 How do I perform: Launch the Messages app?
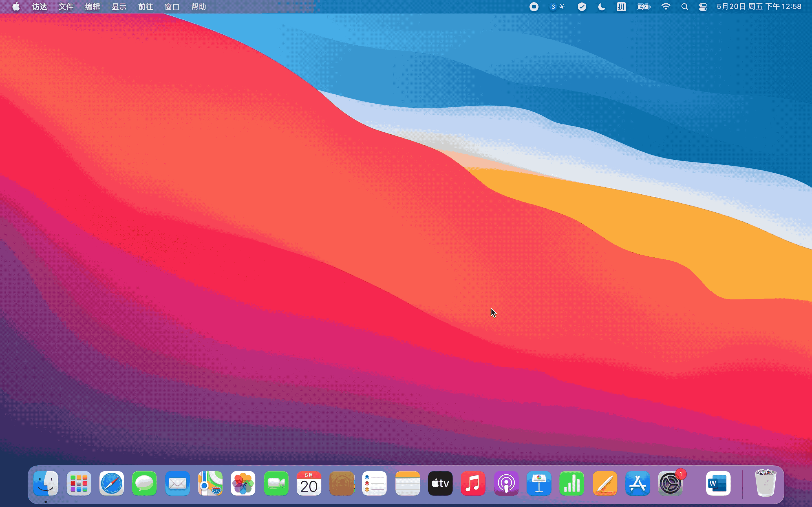click(x=144, y=483)
